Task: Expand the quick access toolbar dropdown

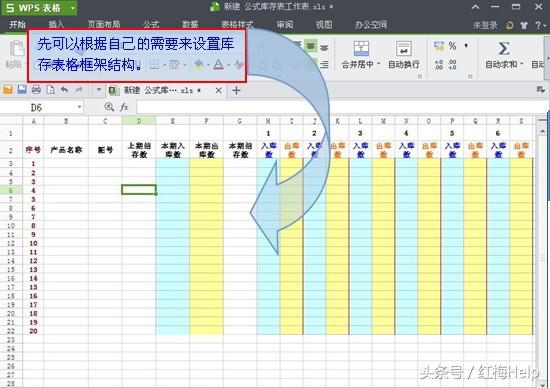Action: pos(99,90)
